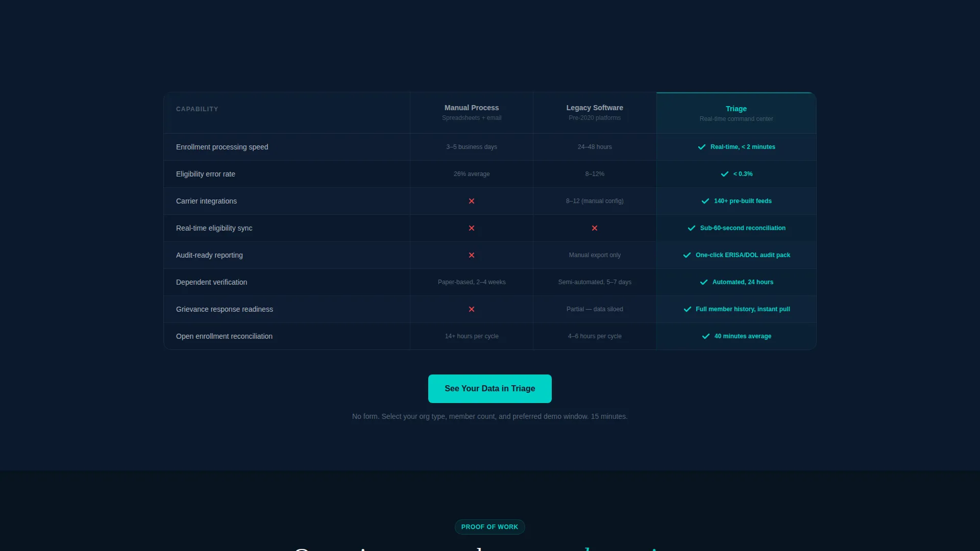Click the 14+ hours per cycle cell
This screenshot has height=551, width=980.
click(472, 336)
